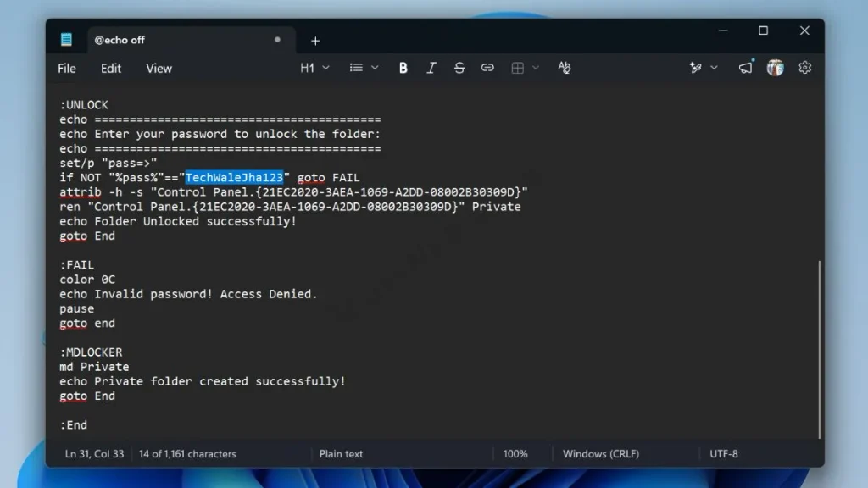
Task: Open the Copilot rewrite icon
Action: click(x=695, y=68)
